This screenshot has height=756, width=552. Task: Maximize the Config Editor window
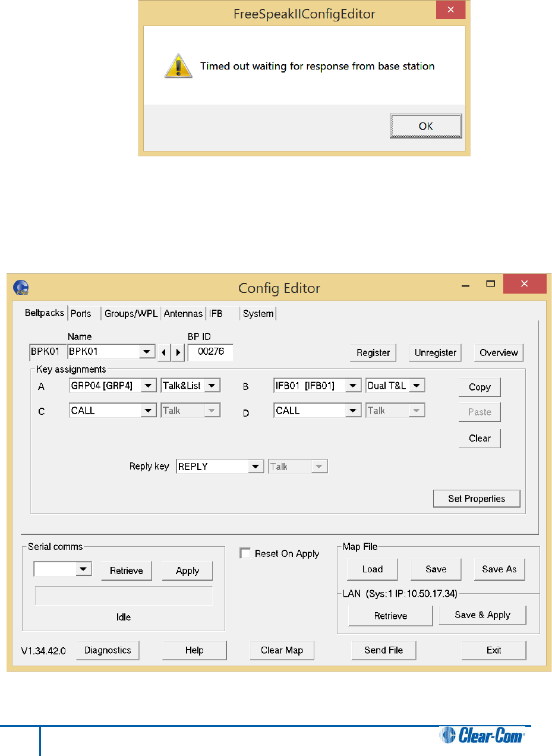491,284
